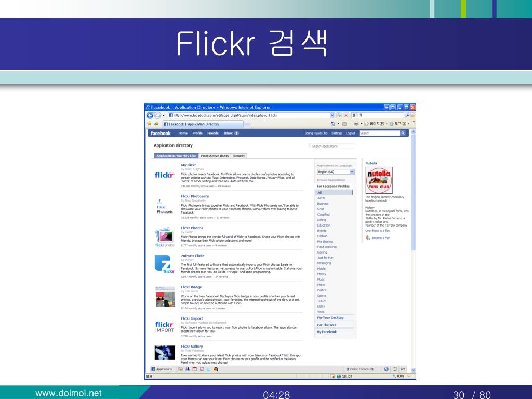Open the 도구(O) tools menu dropdown
Viewport: 532px width, 399px height.
tap(400, 124)
